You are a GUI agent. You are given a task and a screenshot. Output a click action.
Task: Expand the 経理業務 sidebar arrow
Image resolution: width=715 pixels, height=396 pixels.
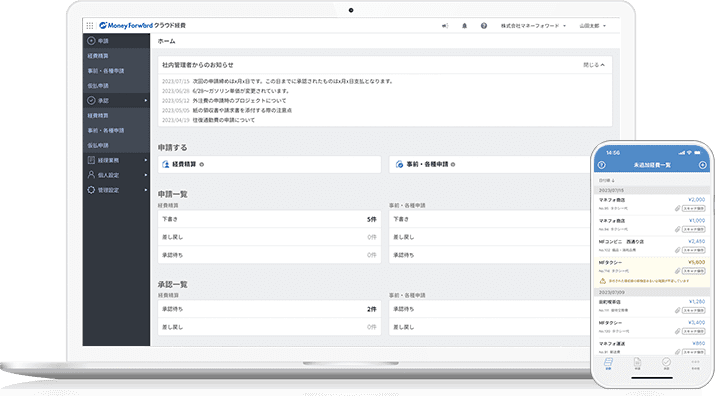(x=146, y=160)
